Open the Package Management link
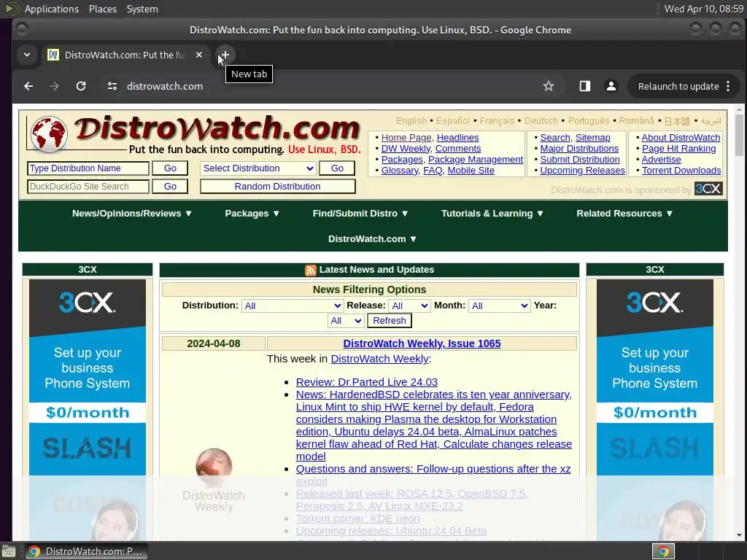 pos(476,160)
